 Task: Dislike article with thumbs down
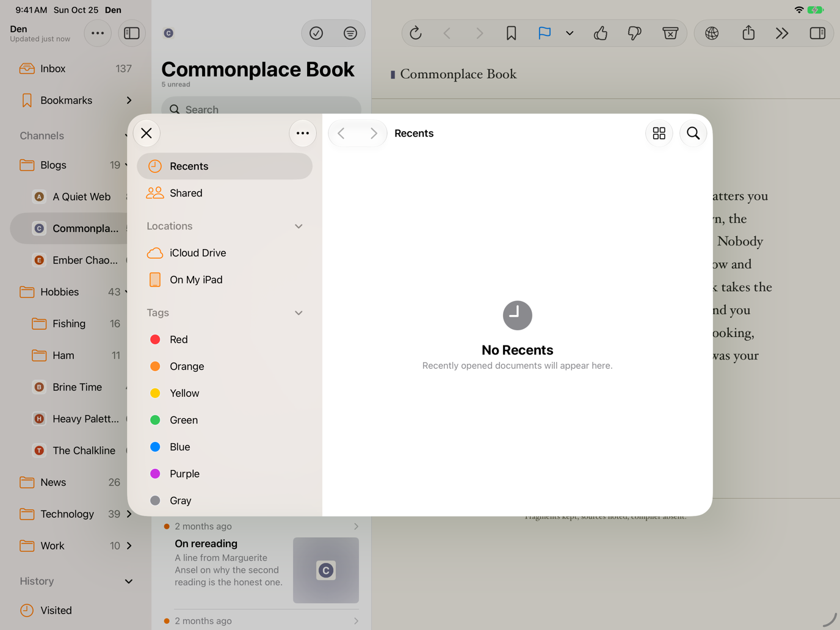click(x=635, y=33)
